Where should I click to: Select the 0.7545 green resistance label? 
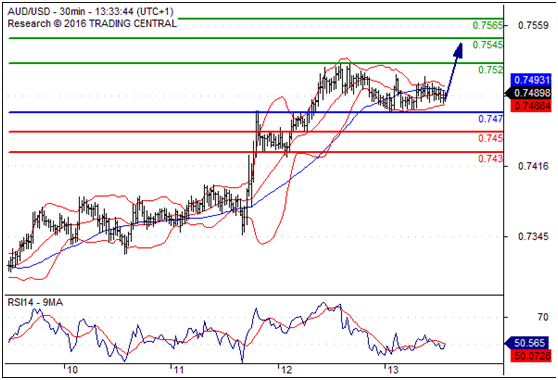click(488, 44)
